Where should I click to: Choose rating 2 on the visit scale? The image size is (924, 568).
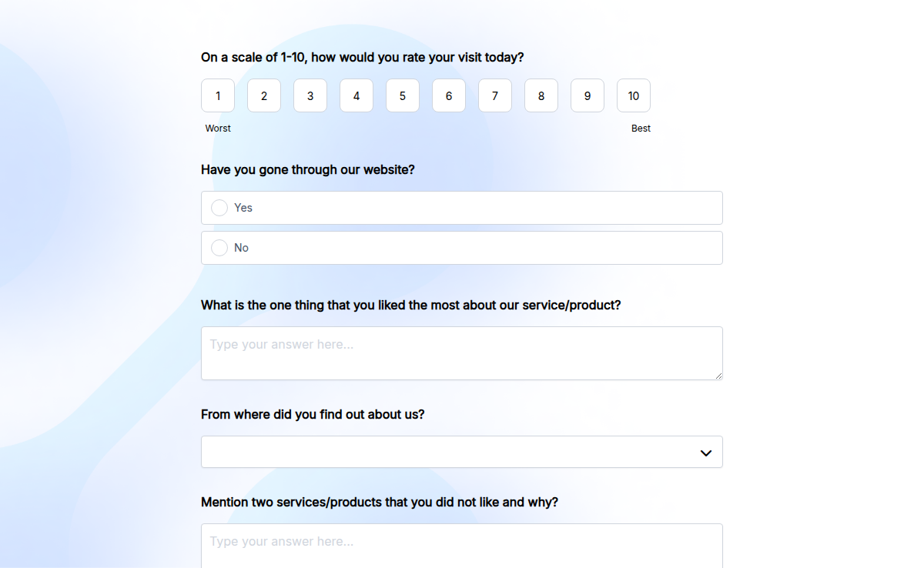tap(264, 95)
